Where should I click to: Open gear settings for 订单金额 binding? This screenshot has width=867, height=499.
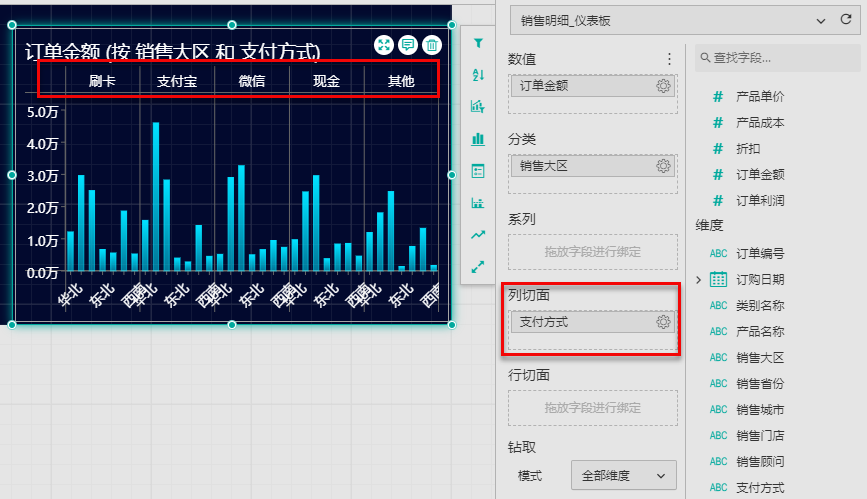[662, 86]
